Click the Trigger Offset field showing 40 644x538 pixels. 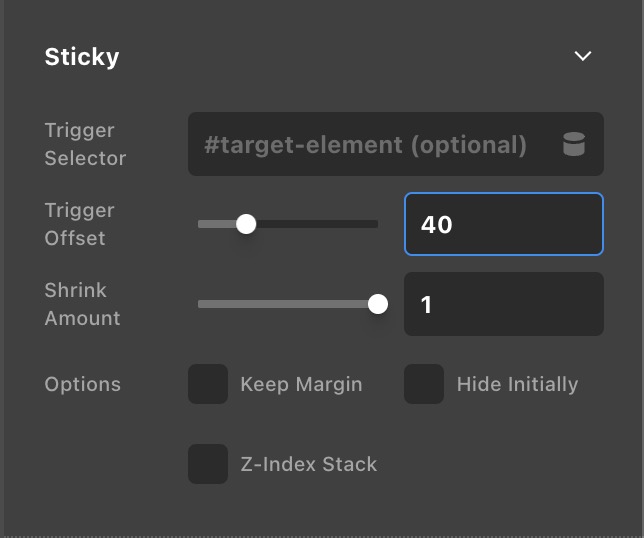click(503, 224)
